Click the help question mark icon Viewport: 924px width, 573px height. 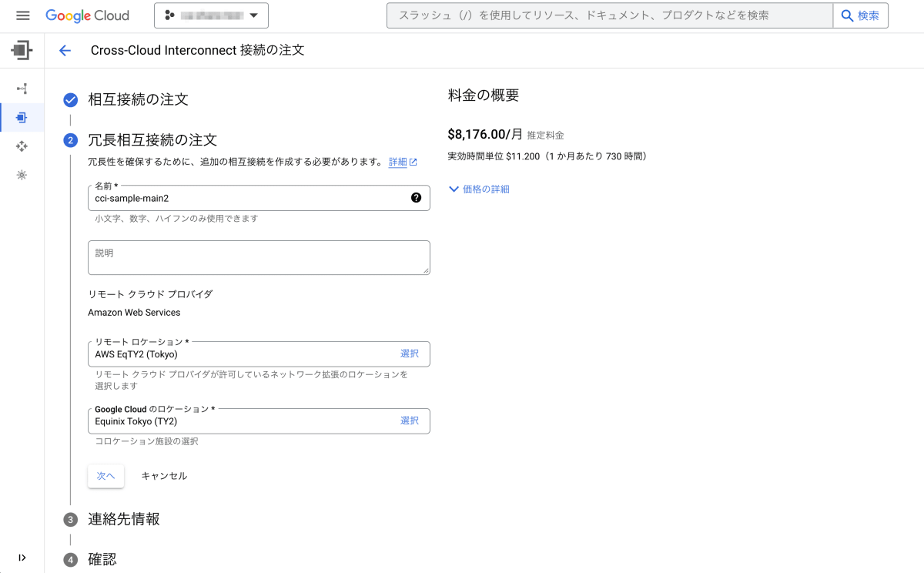pos(416,198)
